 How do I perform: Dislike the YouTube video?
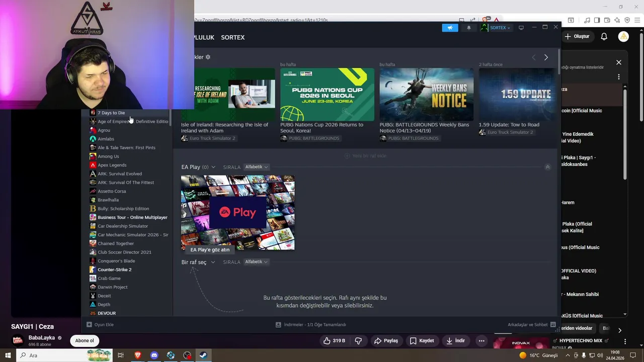359,341
